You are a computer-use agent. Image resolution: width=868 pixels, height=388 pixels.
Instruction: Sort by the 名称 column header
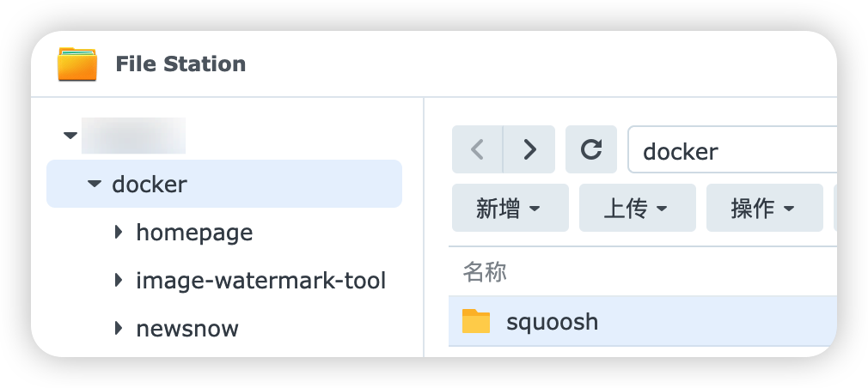[486, 273]
